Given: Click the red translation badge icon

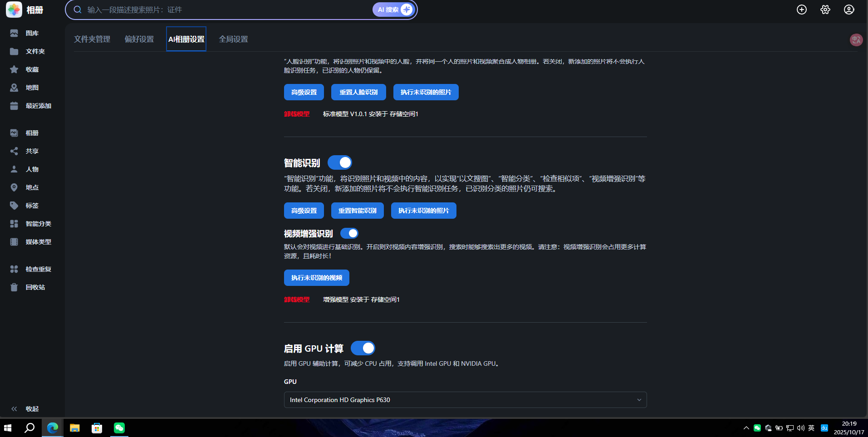Looking at the screenshot, I should point(856,40).
